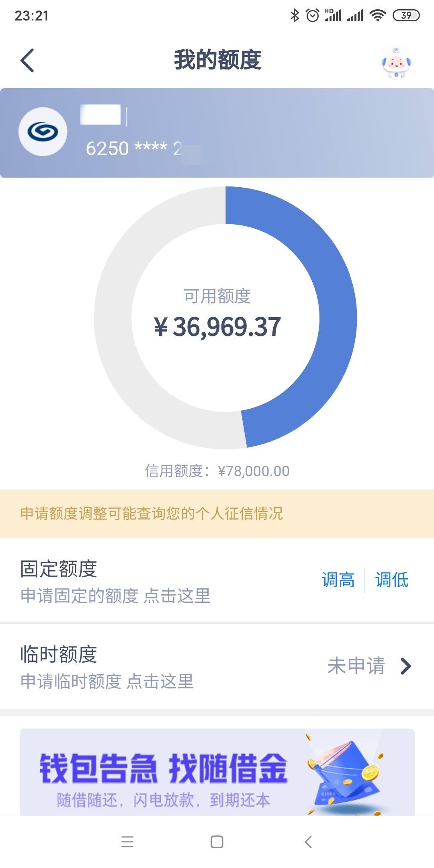This screenshot has width=434, height=868.
Task: Expand the 临时额度 chevron arrow
Action: tap(406, 666)
